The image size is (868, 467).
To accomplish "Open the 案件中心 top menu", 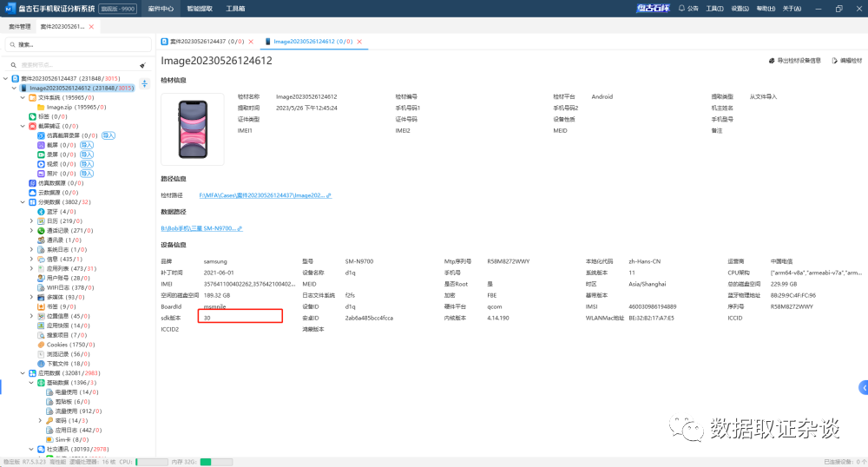I will 161,9.
